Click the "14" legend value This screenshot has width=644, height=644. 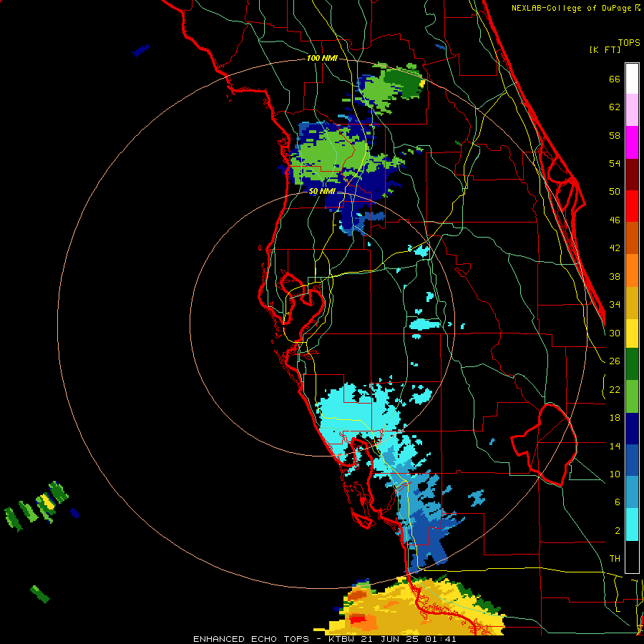coord(615,446)
